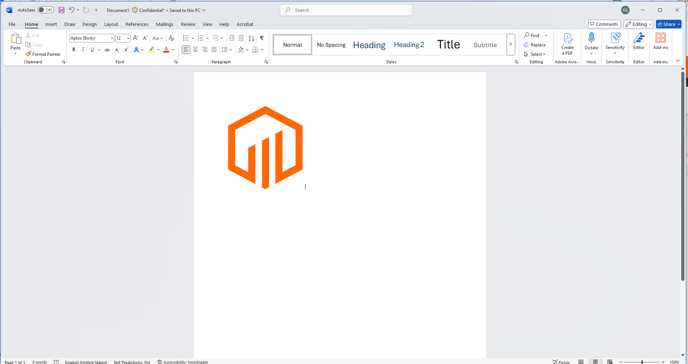This screenshot has height=364, width=688.
Task: Increase paragraph indent
Action: point(241,38)
